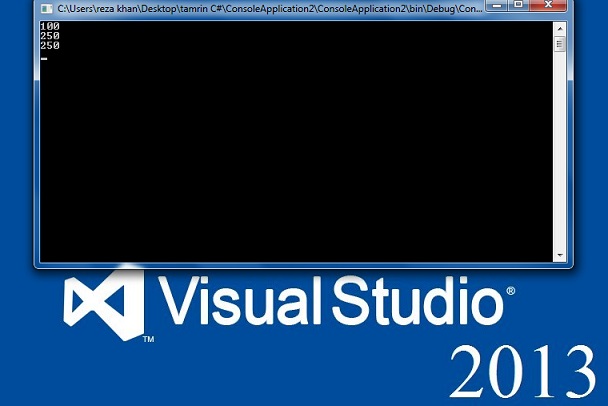
Task: Click the output line reading 100
Action: tap(50, 26)
